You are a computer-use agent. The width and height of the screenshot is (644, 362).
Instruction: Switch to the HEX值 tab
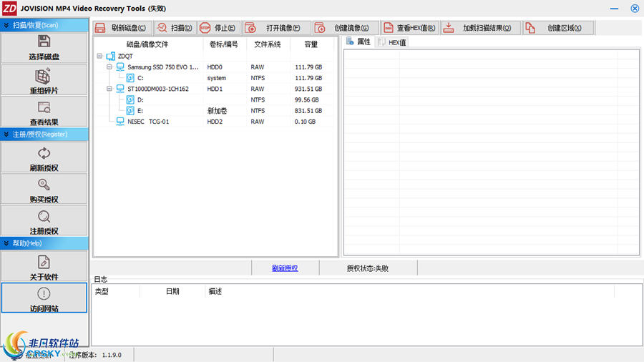click(x=392, y=42)
